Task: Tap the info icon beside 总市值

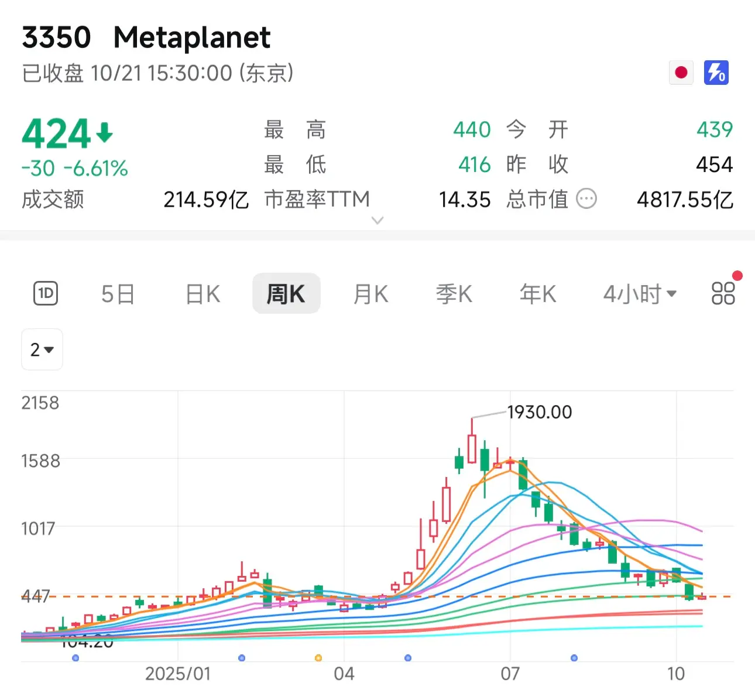Action: pyautogui.click(x=586, y=199)
